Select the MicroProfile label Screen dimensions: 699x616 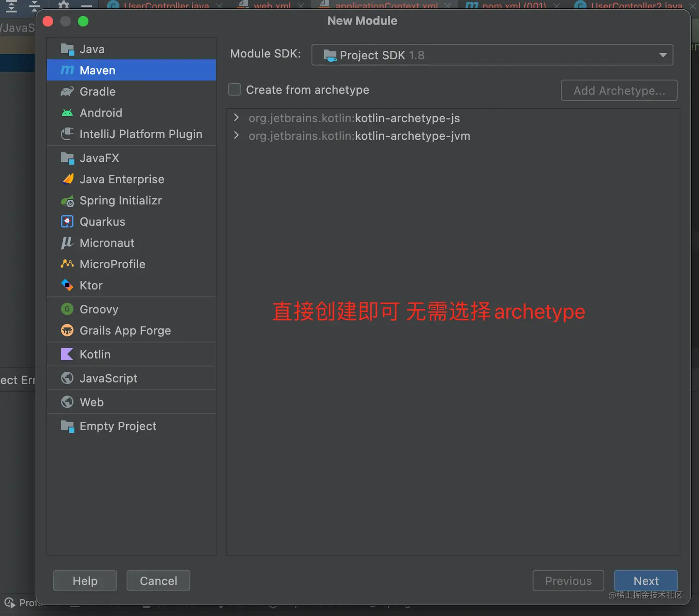[x=112, y=264]
